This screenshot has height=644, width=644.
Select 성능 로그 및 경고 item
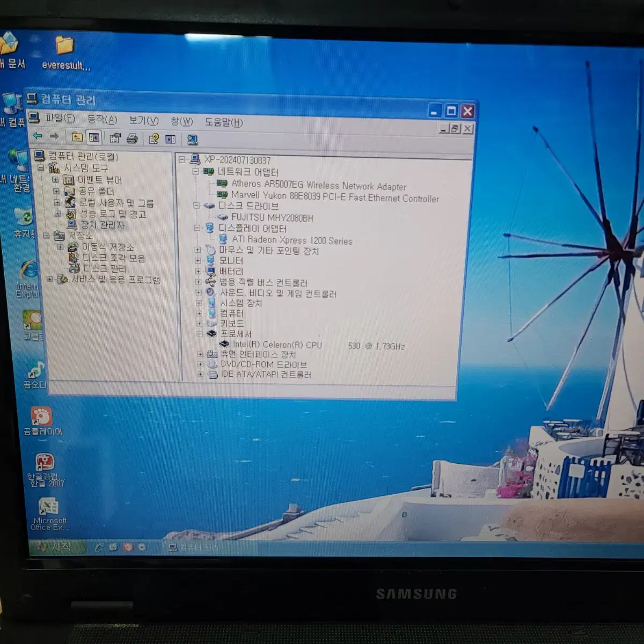pos(113,214)
